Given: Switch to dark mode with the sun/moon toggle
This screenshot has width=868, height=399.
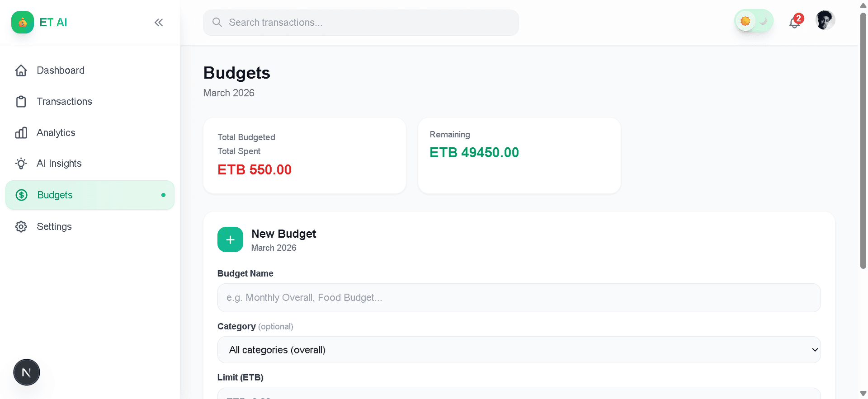Looking at the screenshot, I should pos(753,20).
